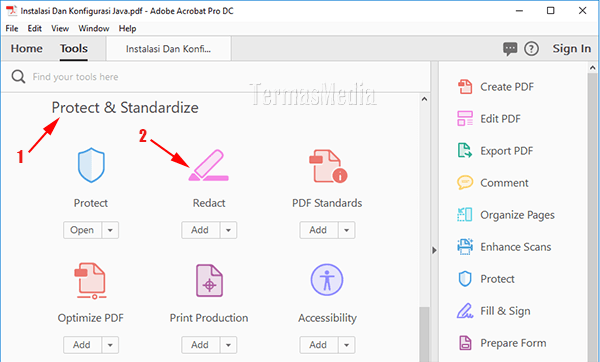Click the Optimize PDF label text

pos(91,318)
